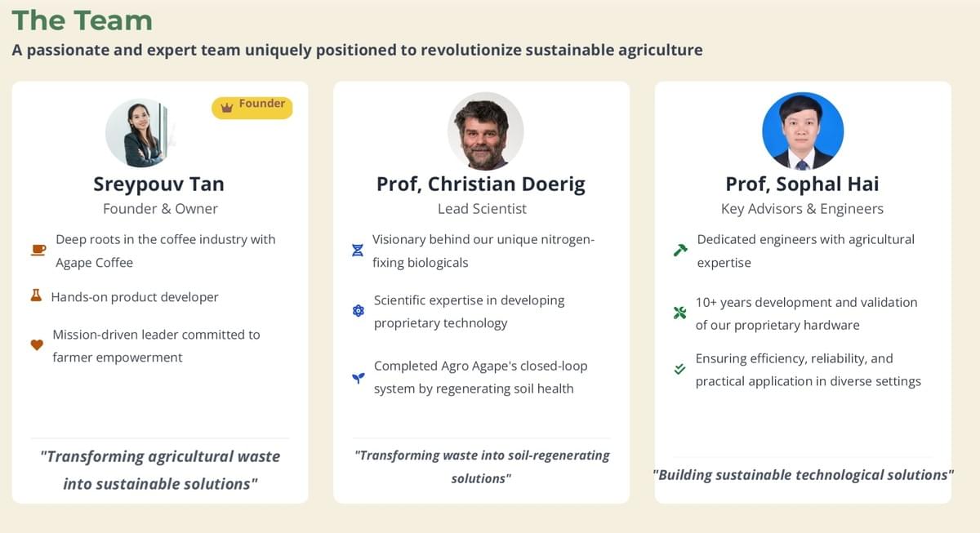Click the coffee cup icon

point(38,250)
